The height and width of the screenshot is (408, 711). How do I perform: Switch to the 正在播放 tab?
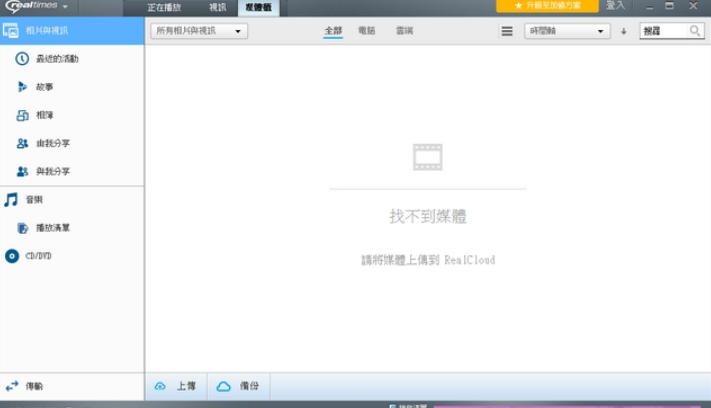coord(164,7)
